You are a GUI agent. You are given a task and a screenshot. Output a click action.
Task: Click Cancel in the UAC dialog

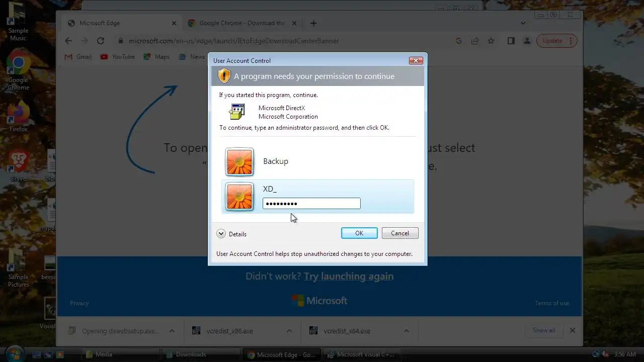[x=400, y=233]
